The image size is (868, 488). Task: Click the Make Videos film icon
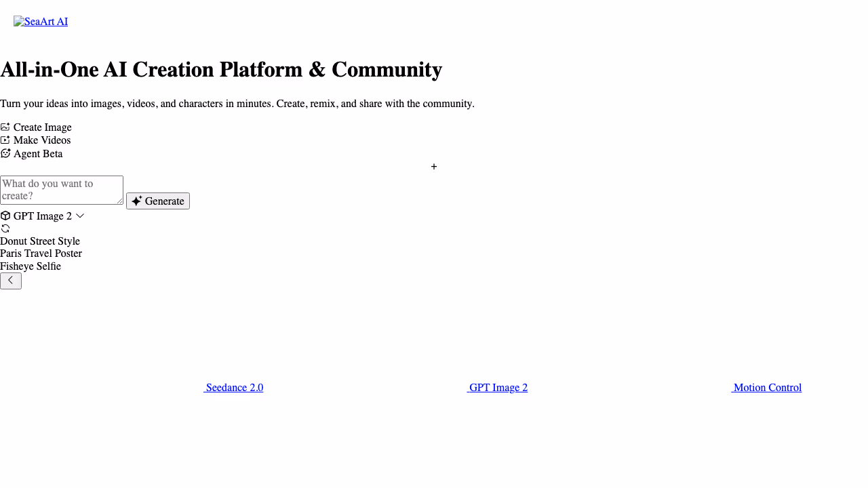[x=5, y=140]
